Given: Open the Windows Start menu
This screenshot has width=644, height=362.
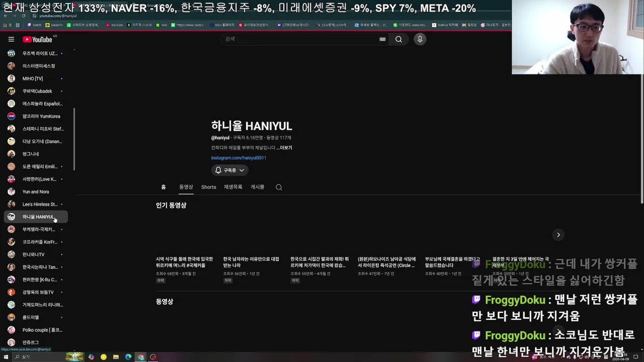Looking at the screenshot, I should pos(6,357).
